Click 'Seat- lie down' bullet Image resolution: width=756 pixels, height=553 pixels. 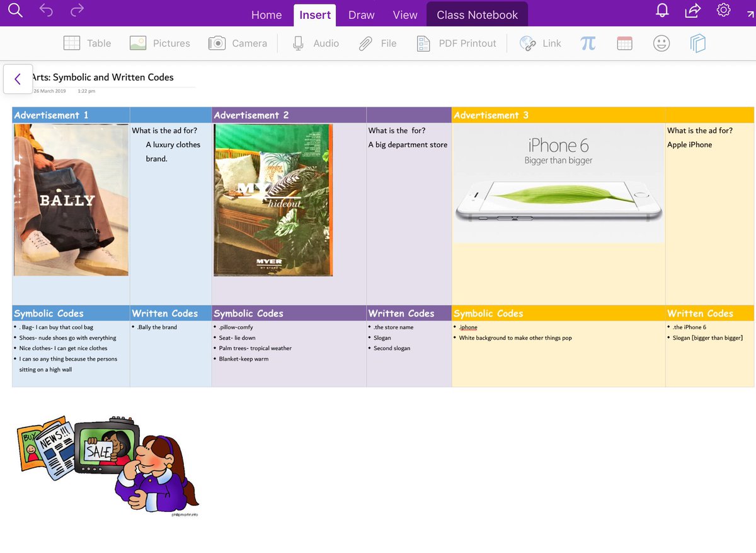pos(237,338)
